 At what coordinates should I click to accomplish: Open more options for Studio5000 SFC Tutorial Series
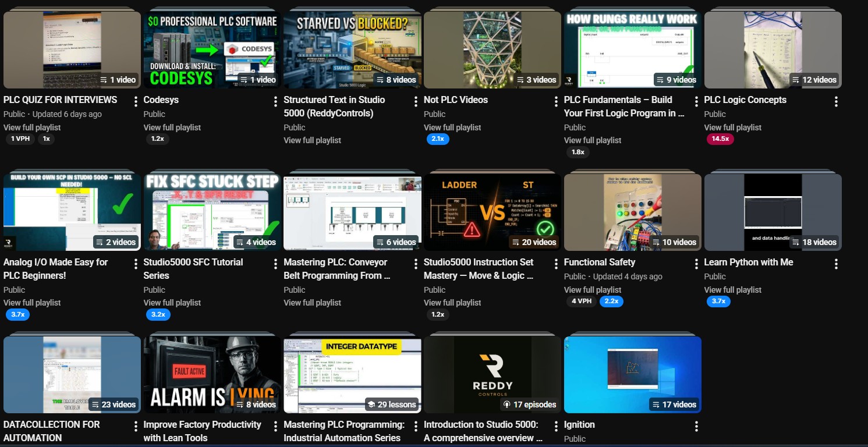275,264
